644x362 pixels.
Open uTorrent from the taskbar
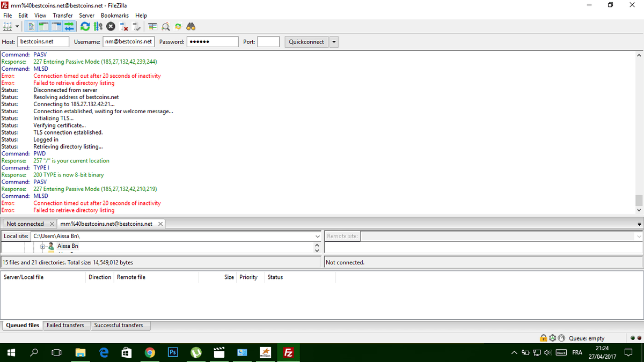pos(196,352)
